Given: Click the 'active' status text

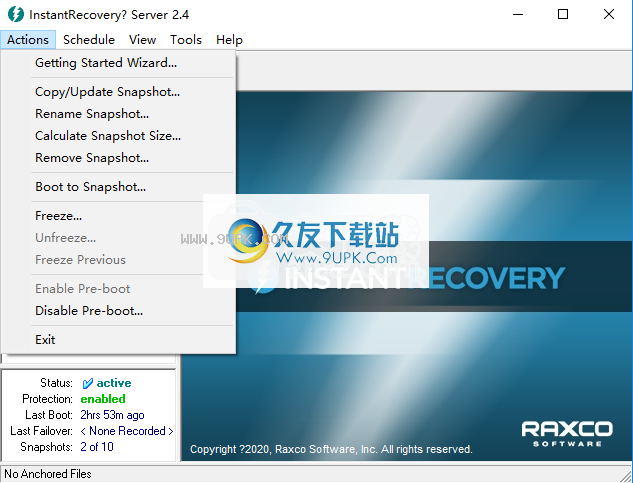Looking at the screenshot, I should [114, 383].
